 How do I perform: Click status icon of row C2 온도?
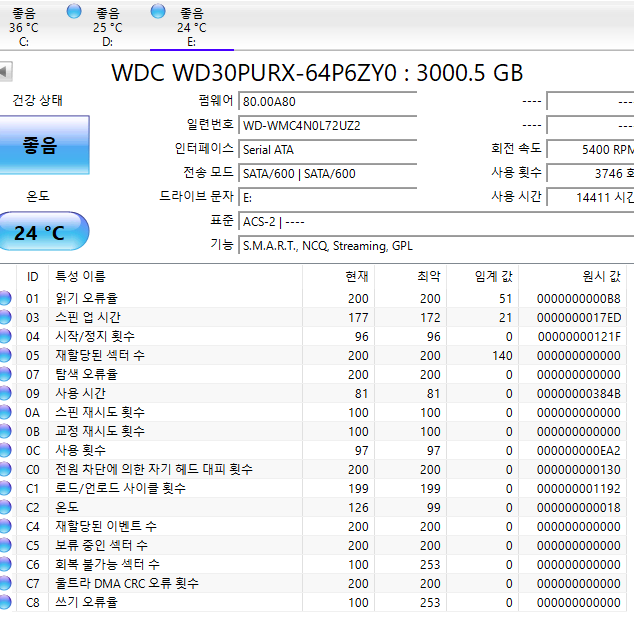[x=5, y=507]
